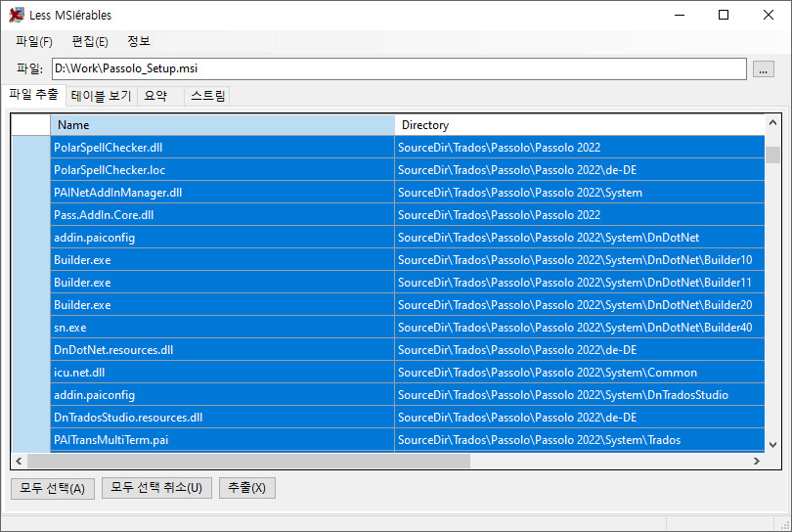Open the 편집(E) menu
Screen dimensions: 792x532
pyautogui.click(x=90, y=41)
